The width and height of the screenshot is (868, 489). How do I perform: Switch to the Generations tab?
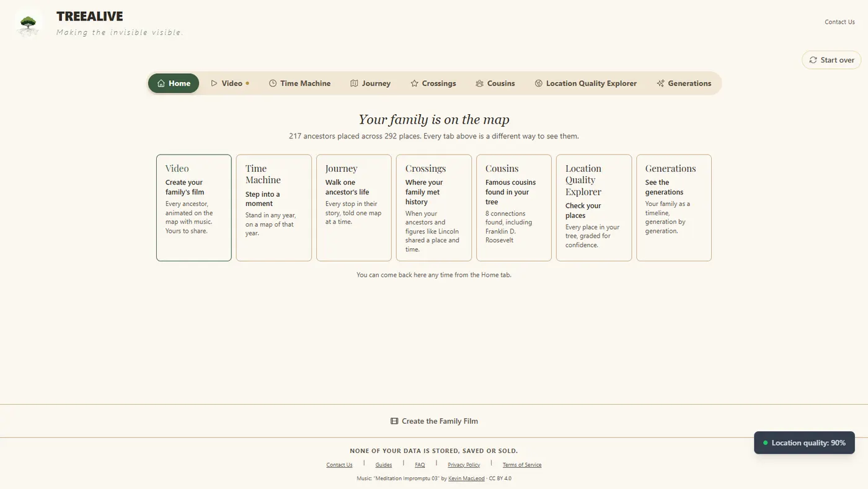tap(684, 83)
